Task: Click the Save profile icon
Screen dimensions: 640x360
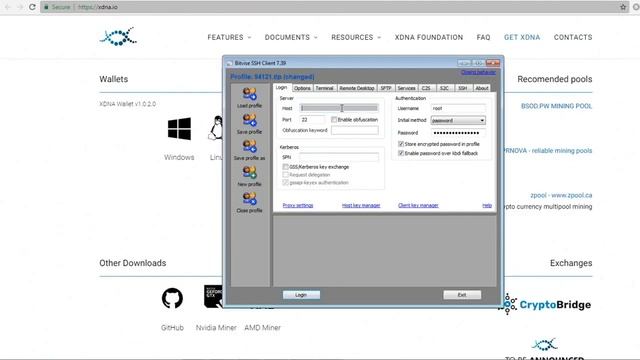Action: (x=249, y=120)
